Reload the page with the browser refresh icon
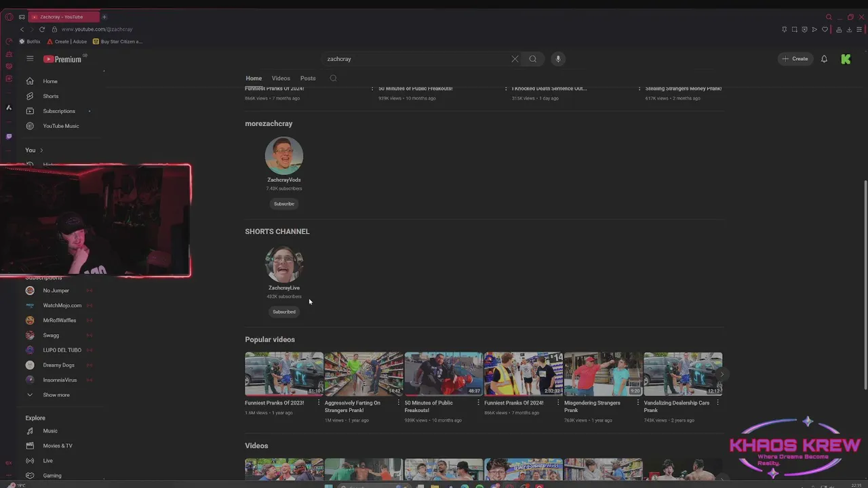The width and height of the screenshot is (868, 488). [42, 29]
